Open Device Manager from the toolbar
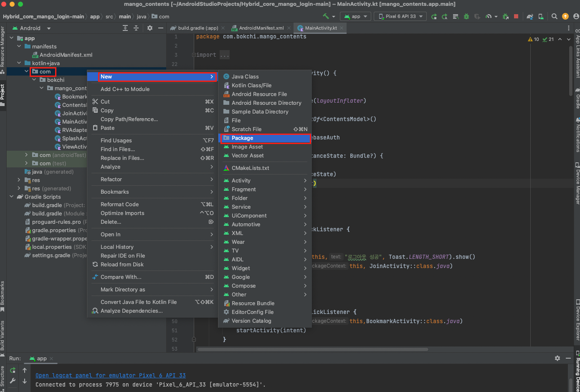Viewport: 580px width, 392px height. click(541, 16)
